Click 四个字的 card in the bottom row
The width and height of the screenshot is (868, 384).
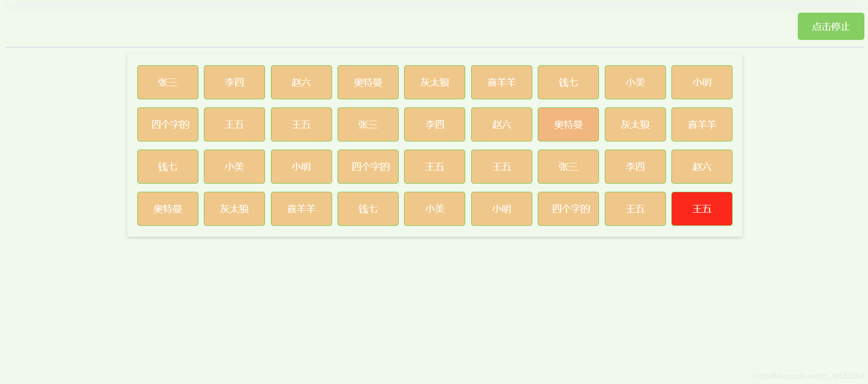568,209
